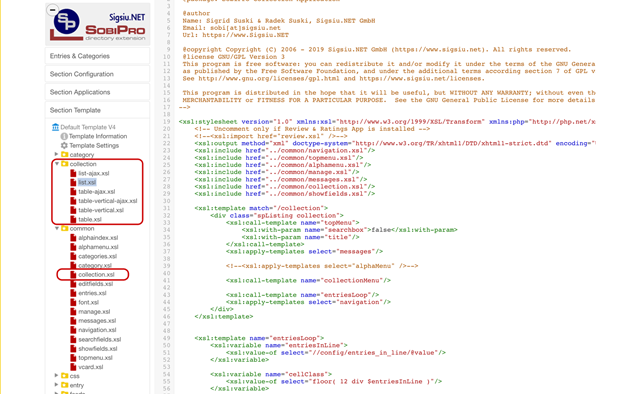Click the SobiPro logo

(98, 25)
